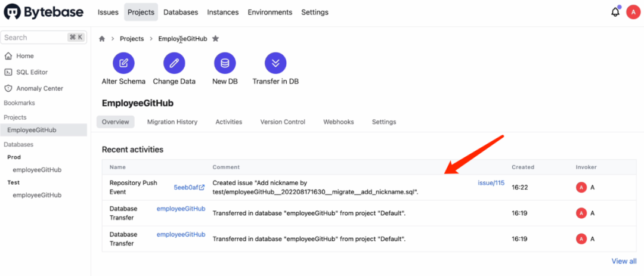The height and width of the screenshot is (276, 644).
Task: Select the Webhooks tab
Action: pos(338,122)
